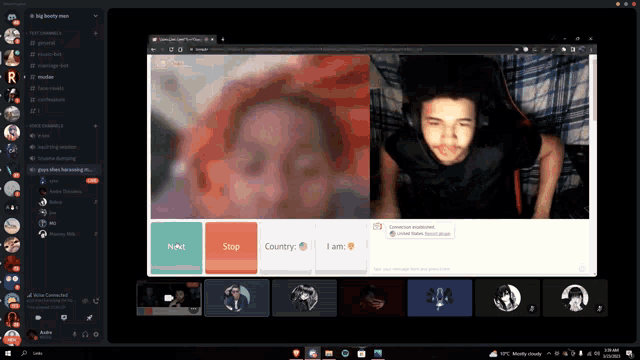The height and width of the screenshot is (360, 640).
Task: Open the server icon with NEW badge
Action: (x=12, y=338)
